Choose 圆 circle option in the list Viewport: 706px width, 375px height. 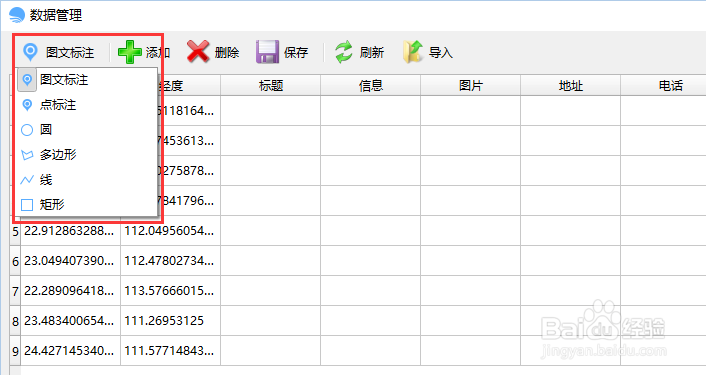point(87,130)
